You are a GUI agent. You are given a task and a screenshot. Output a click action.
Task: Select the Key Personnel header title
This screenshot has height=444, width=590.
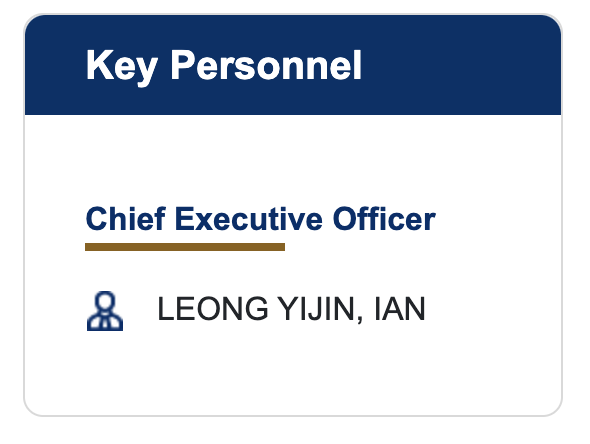pyautogui.click(x=224, y=66)
